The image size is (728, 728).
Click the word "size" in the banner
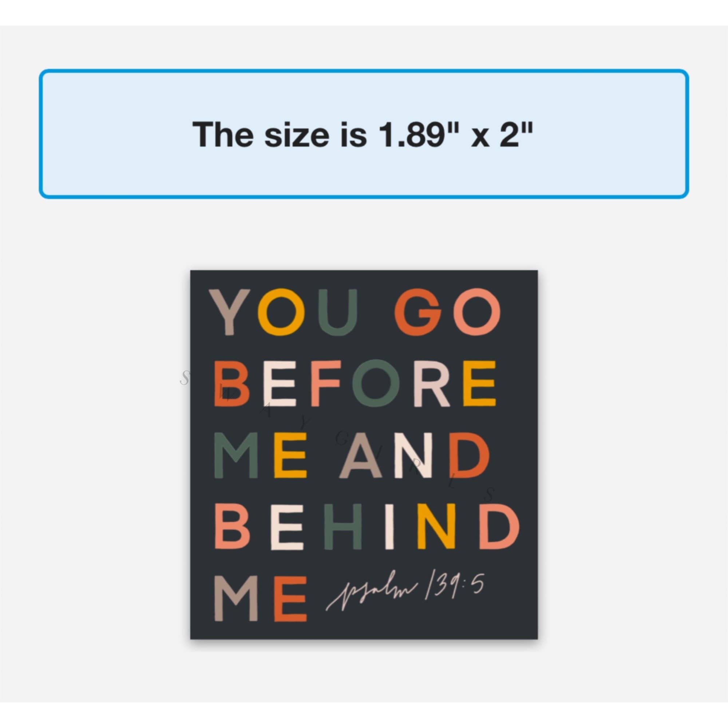(x=296, y=135)
